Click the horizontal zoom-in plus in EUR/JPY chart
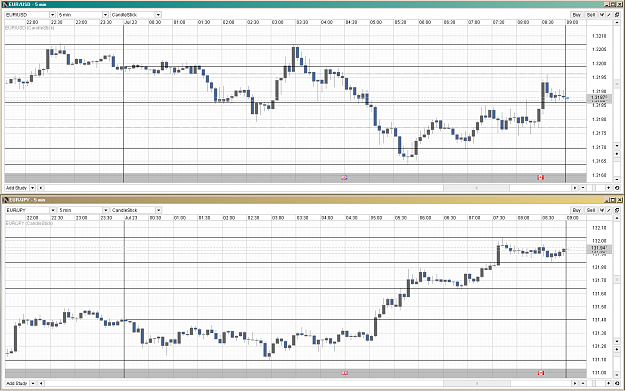 [608, 383]
